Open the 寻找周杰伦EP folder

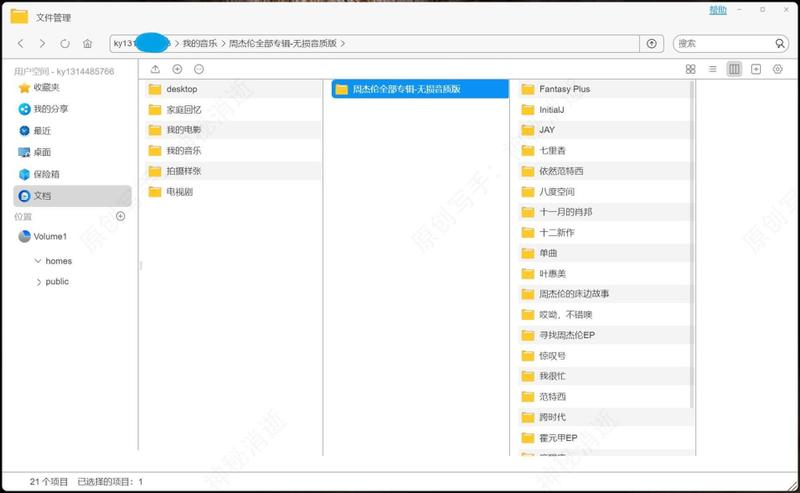[605, 335]
